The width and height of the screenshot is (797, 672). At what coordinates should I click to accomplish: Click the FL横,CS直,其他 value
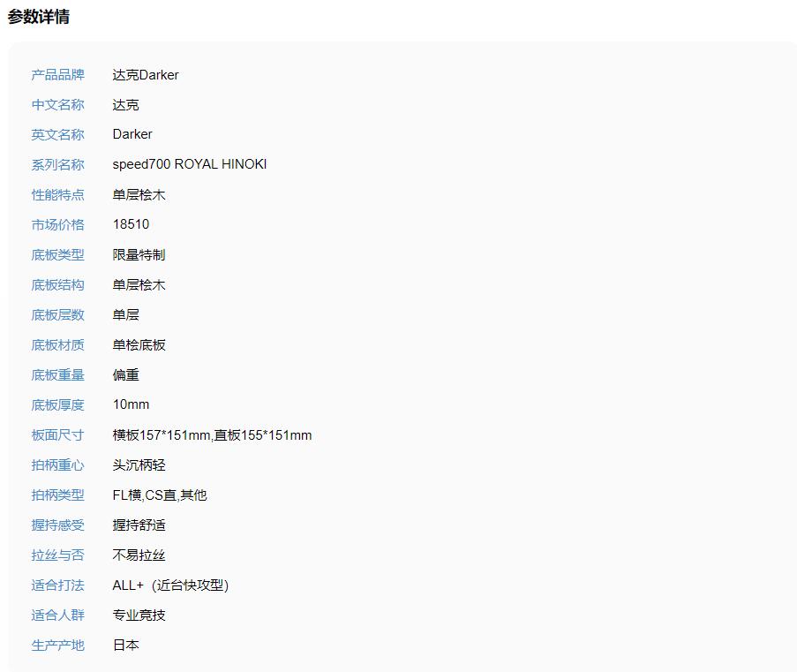click(160, 495)
